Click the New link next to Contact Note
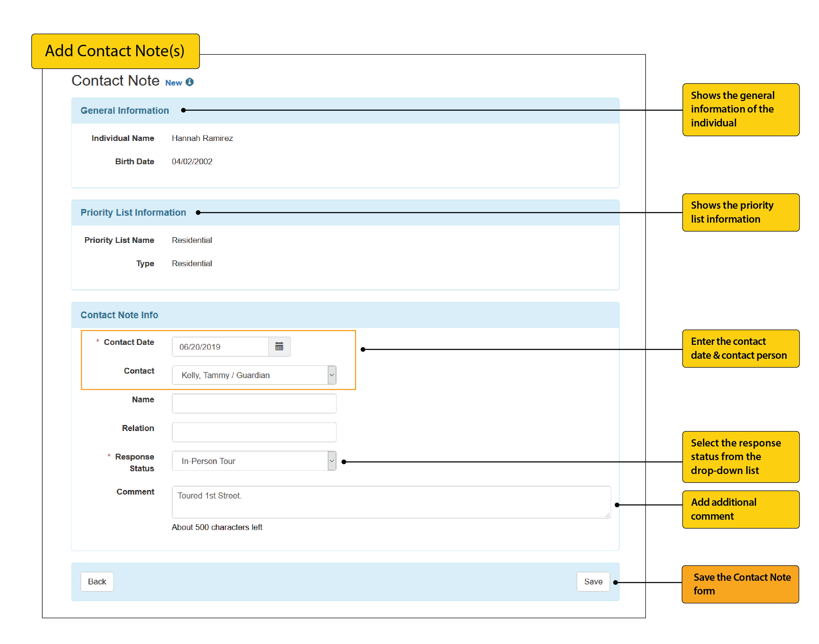819x644 pixels. [x=173, y=83]
